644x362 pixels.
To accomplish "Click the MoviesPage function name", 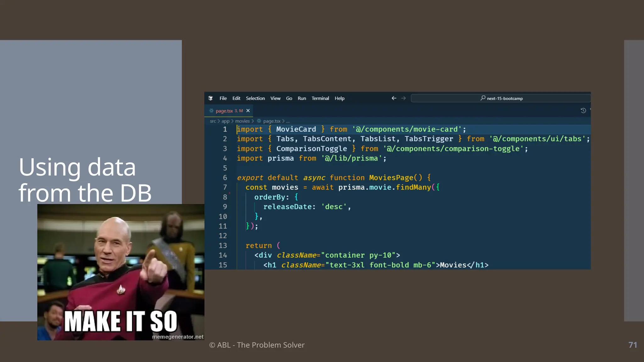I will (x=391, y=178).
